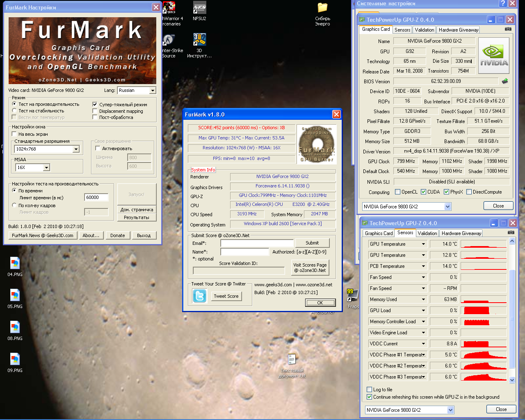Enable Log to file checkbox

(369, 390)
